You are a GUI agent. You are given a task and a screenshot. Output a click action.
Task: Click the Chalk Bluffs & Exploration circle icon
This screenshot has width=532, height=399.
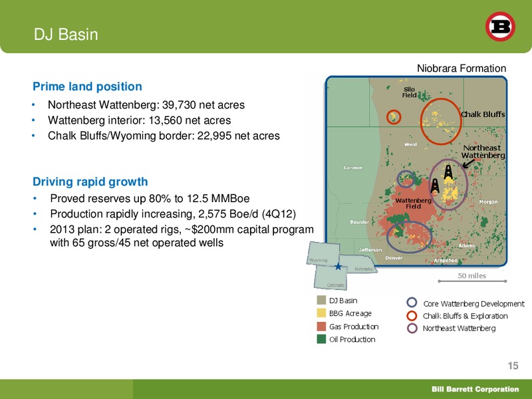[x=412, y=315]
